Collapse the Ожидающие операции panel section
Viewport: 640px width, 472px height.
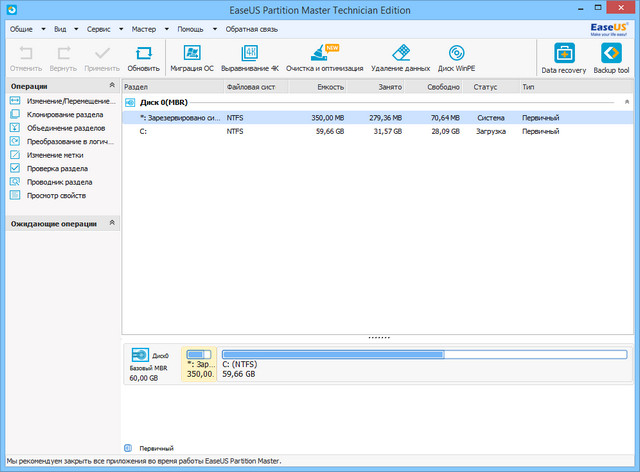[112, 223]
